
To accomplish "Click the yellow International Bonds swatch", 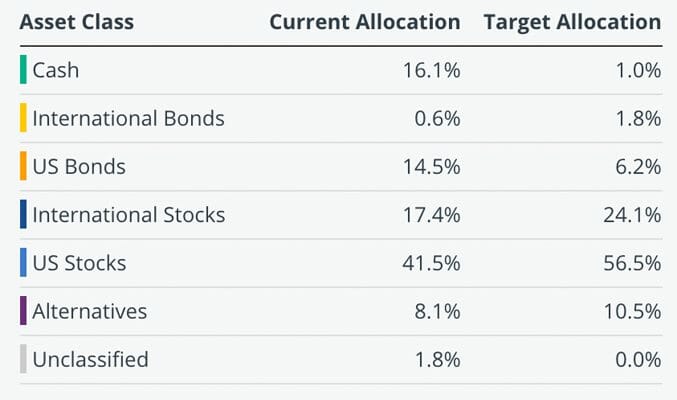I will coord(23,118).
